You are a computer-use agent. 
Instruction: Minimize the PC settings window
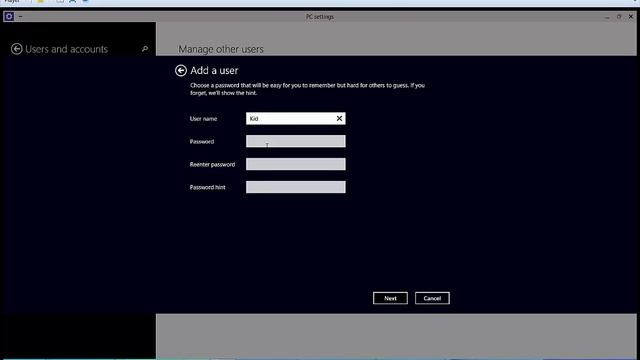[x=607, y=17]
